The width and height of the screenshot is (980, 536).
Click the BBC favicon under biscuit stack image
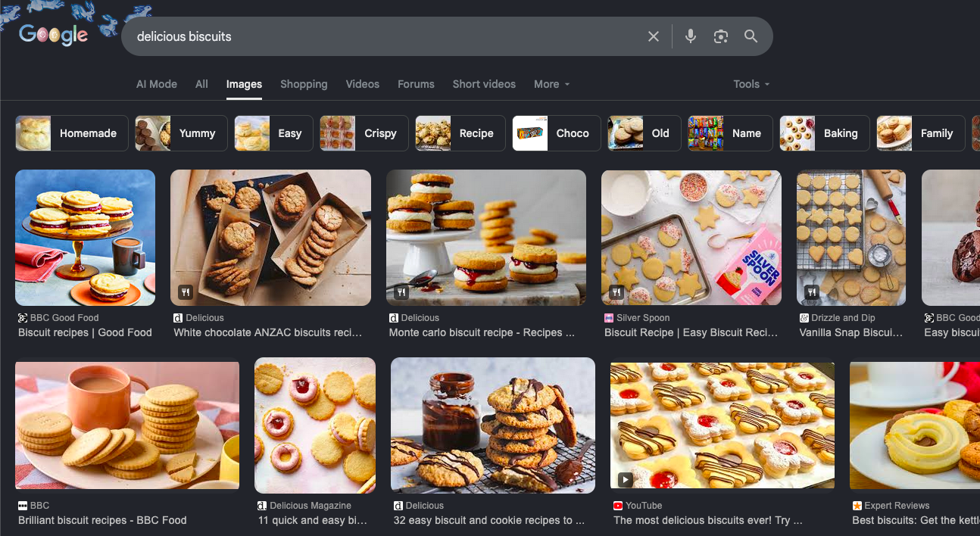[23, 506]
